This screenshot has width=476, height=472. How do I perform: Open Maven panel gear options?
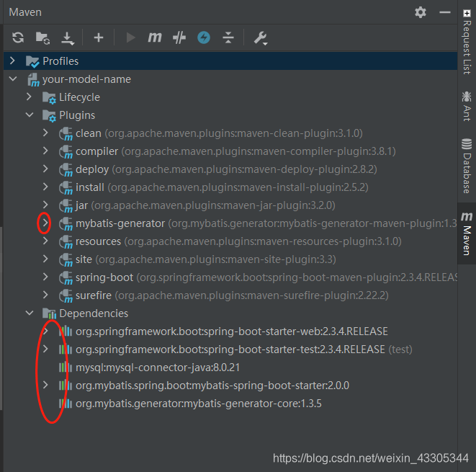[421, 12]
